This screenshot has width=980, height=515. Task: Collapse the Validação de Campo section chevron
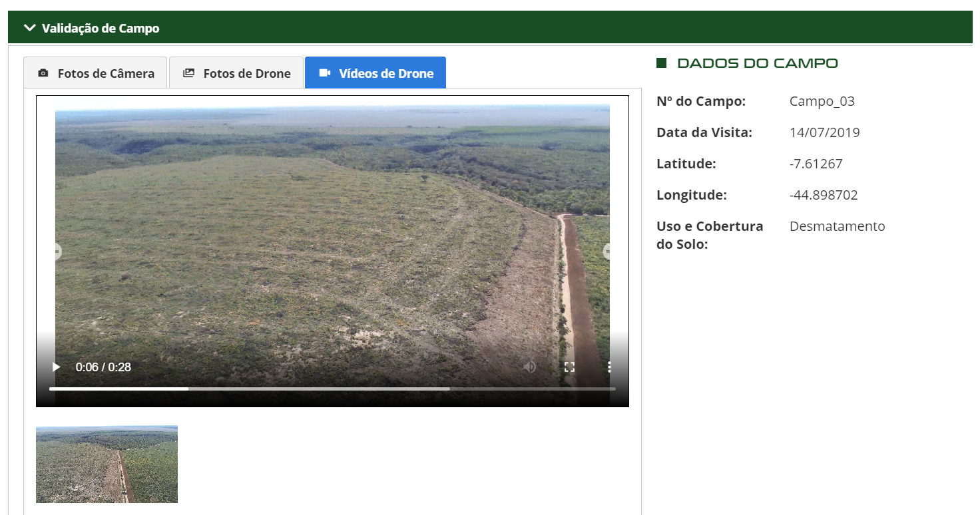pyautogui.click(x=29, y=28)
